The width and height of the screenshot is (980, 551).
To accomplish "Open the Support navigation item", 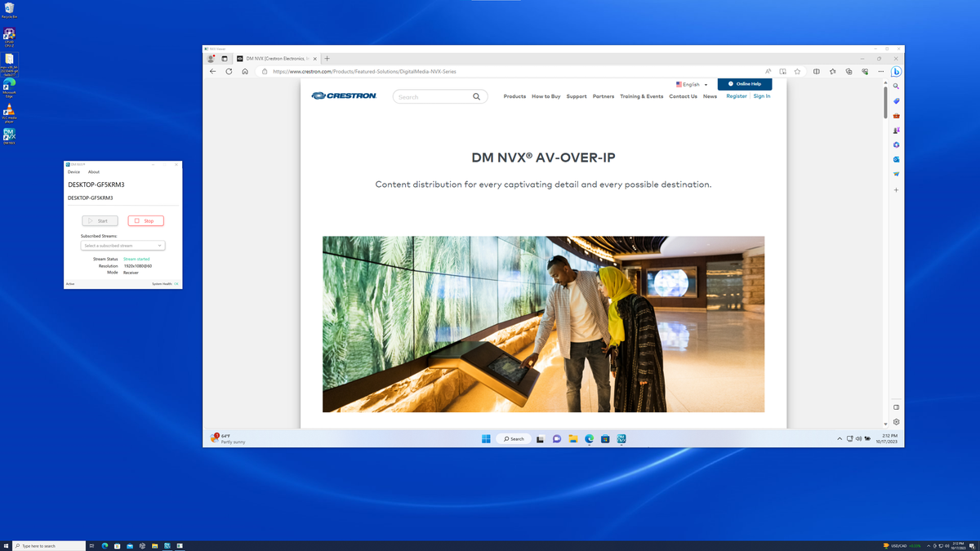I will [x=577, y=96].
